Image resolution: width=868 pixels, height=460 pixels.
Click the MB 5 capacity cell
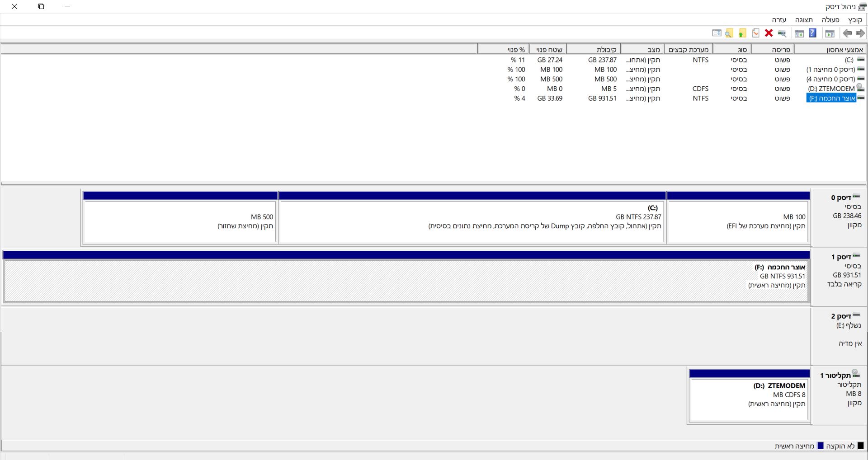[x=609, y=89]
